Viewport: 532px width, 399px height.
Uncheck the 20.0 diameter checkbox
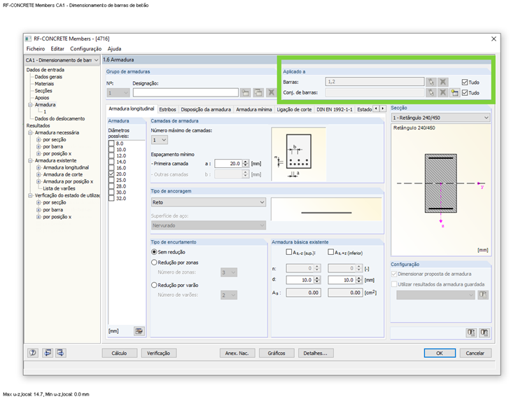(111, 174)
